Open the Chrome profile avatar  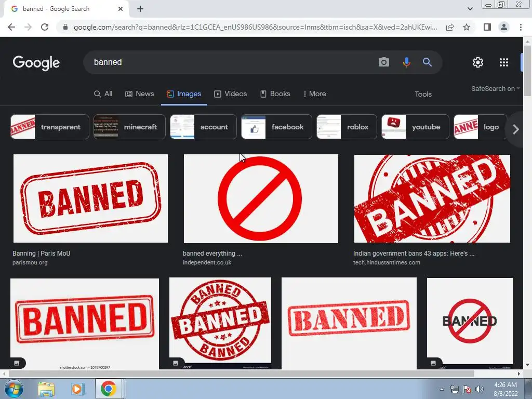tap(504, 27)
